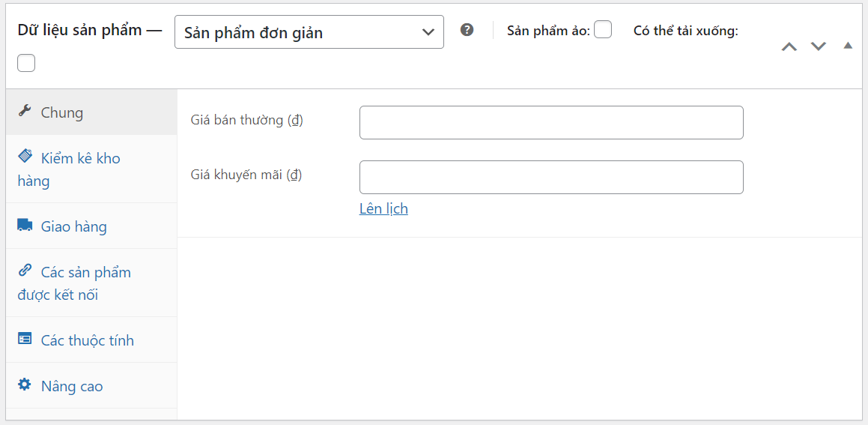
Task: Click the Lên lịch link
Action: [x=383, y=209]
